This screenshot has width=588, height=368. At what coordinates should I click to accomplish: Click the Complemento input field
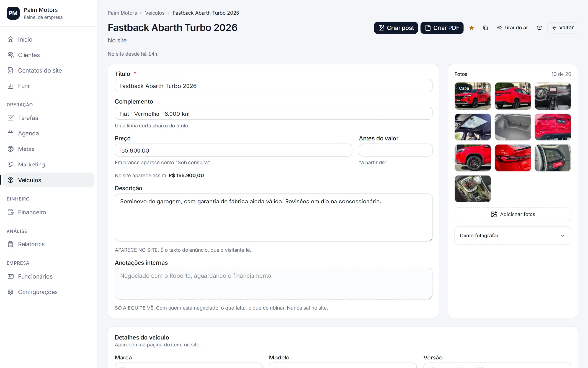[x=273, y=114]
